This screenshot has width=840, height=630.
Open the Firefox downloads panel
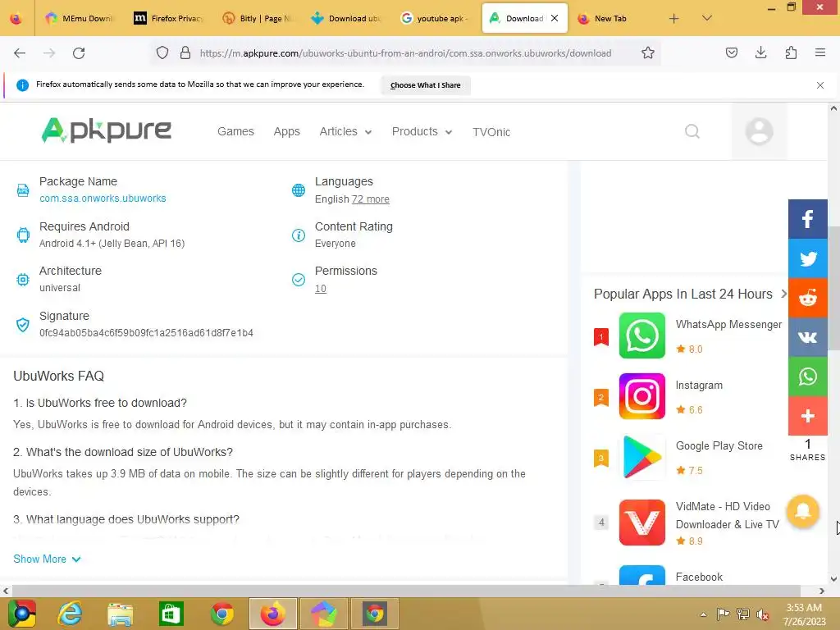tap(760, 52)
